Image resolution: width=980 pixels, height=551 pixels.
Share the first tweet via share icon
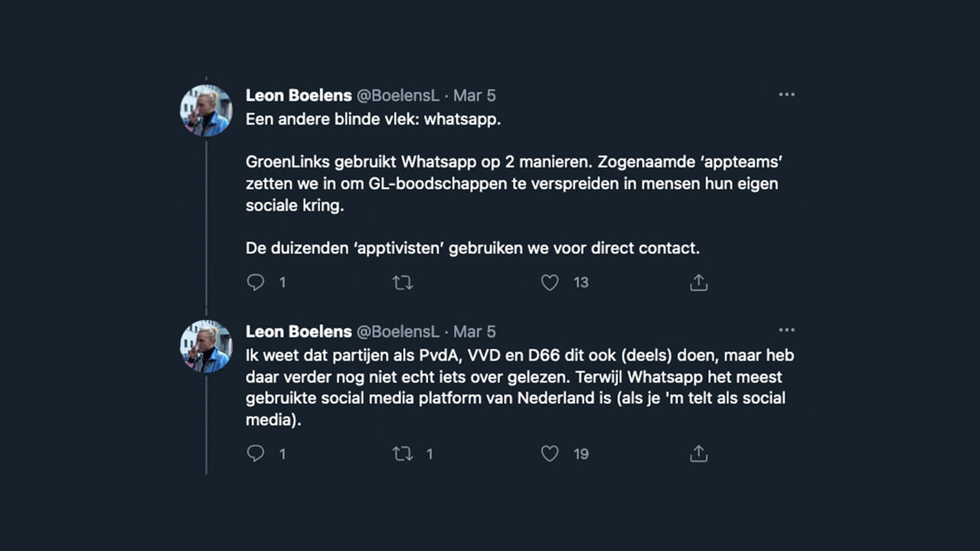pyautogui.click(x=698, y=282)
